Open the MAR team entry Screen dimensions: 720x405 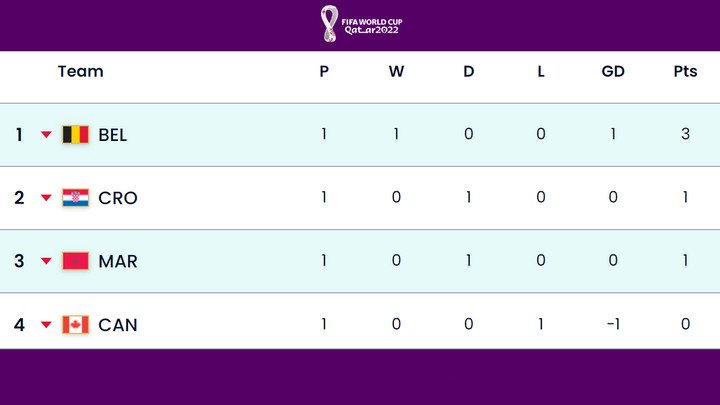(x=118, y=262)
